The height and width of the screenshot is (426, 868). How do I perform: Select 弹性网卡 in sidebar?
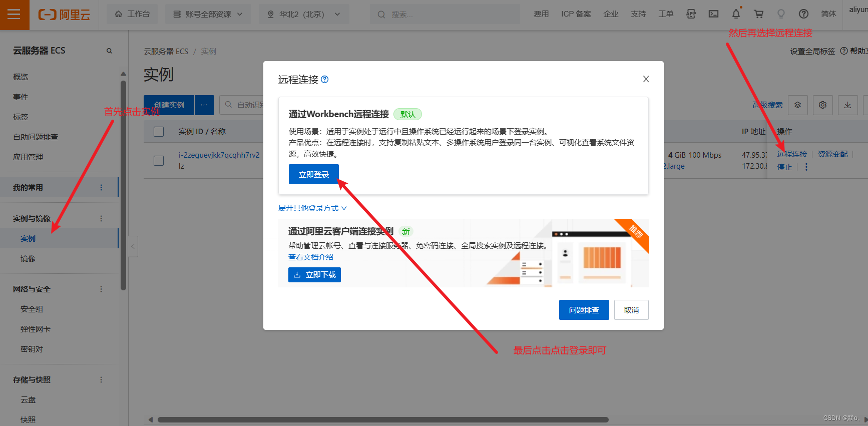pyautogui.click(x=36, y=329)
